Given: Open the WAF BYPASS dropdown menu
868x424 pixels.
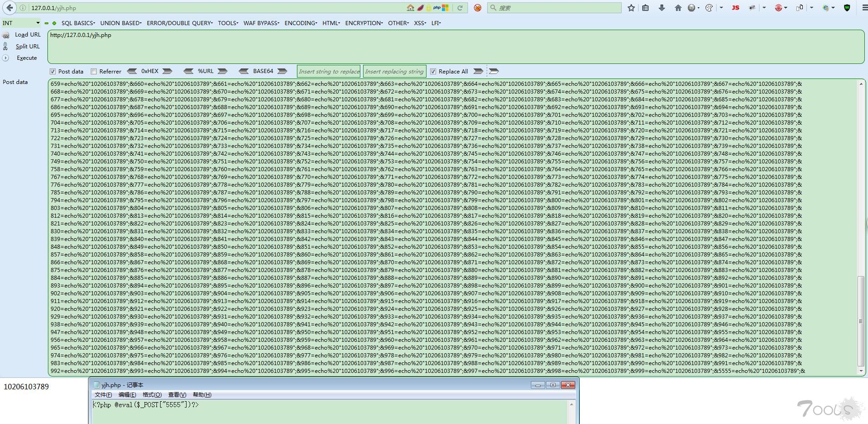Looking at the screenshot, I should [x=261, y=23].
